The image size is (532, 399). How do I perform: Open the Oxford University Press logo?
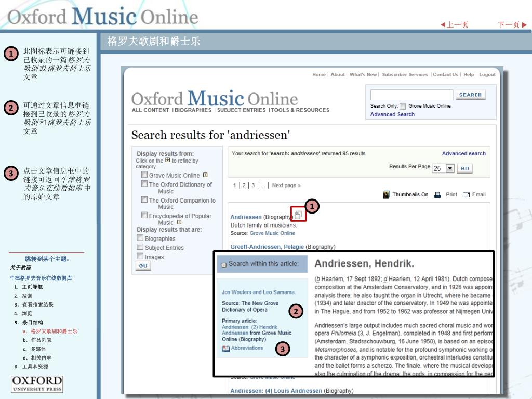[x=37, y=384]
